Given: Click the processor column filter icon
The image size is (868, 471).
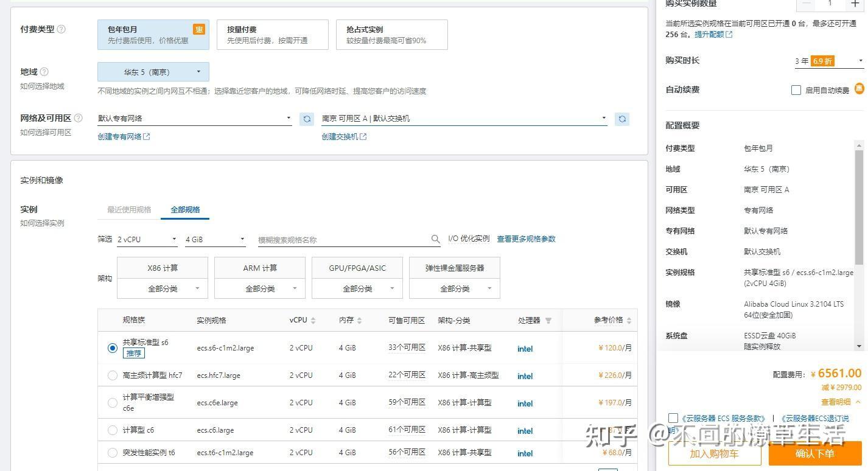Looking at the screenshot, I should coord(548,321).
